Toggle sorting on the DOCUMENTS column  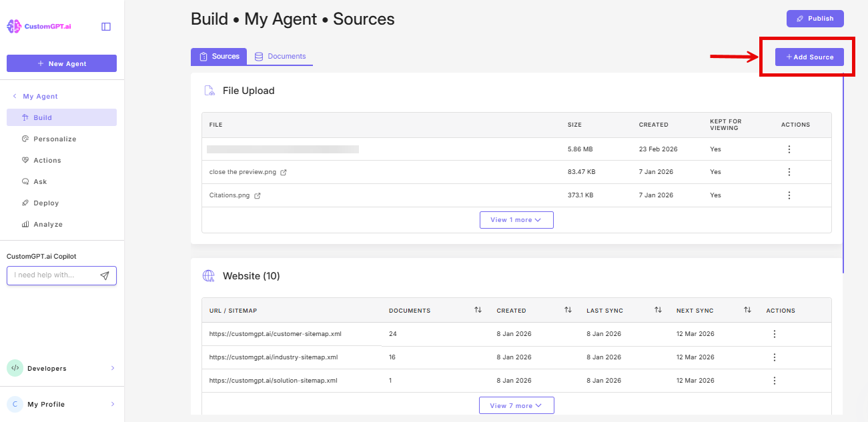478,310
